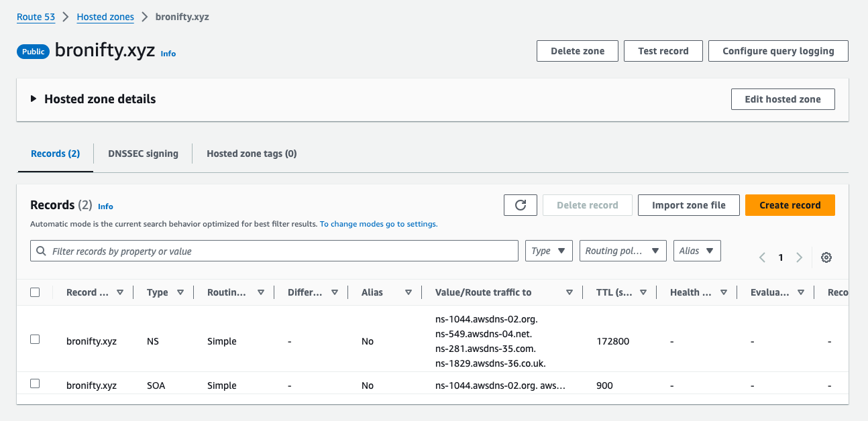Expand the Hosted zone details section
Screen dimensions: 868x421
(x=34, y=99)
